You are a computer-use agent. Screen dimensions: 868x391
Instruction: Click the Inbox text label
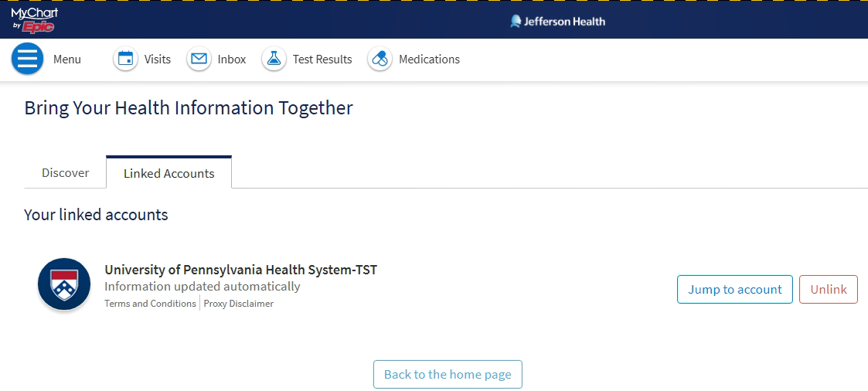click(232, 59)
